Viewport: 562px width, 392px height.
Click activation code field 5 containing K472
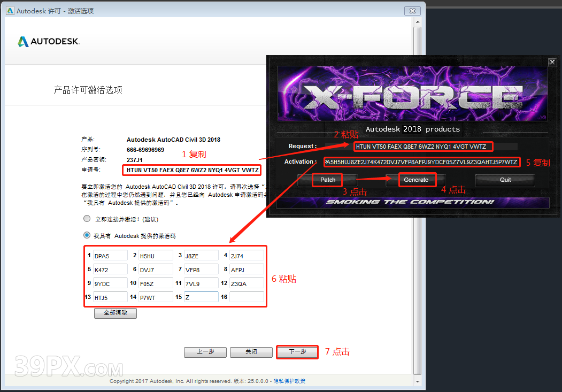(110, 270)
